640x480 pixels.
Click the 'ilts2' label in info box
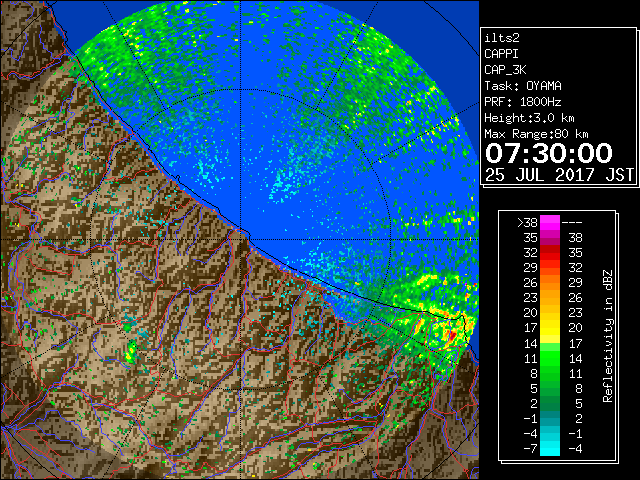click(x=502, y=38)
